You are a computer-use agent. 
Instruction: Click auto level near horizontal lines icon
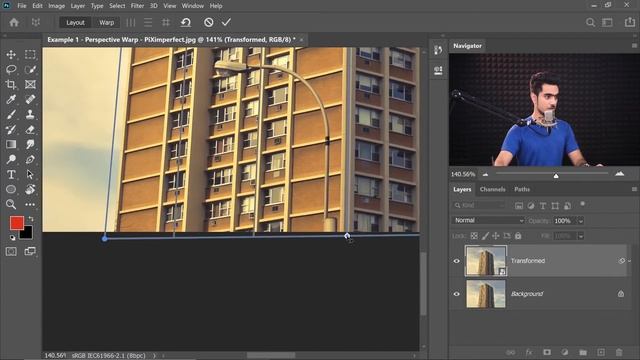pyautogui.click(x=148, y=22)
